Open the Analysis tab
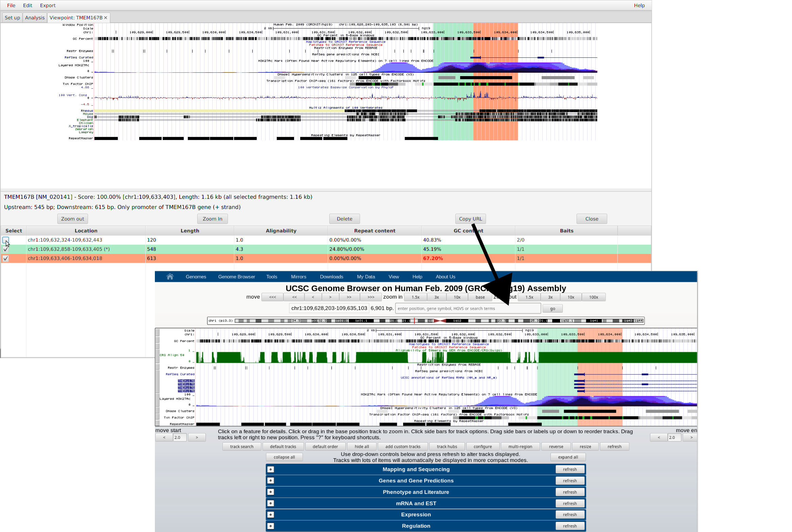 (34, 17)
